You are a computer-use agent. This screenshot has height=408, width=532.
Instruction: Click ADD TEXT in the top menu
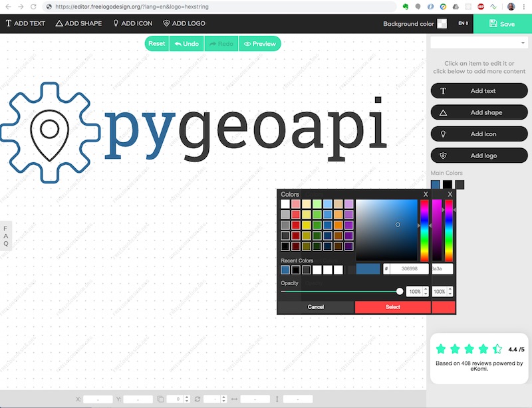26,23
